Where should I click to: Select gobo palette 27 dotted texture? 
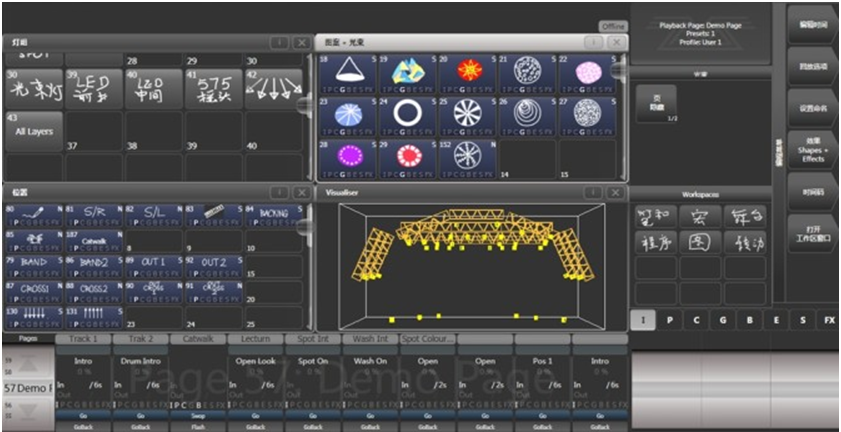(x=587, y=115)
